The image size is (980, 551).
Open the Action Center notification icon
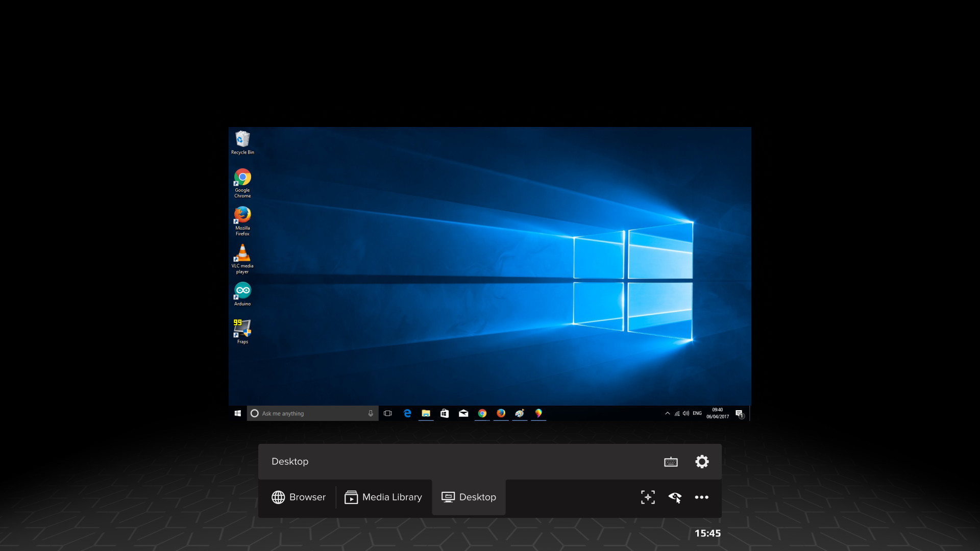[739, 414]
